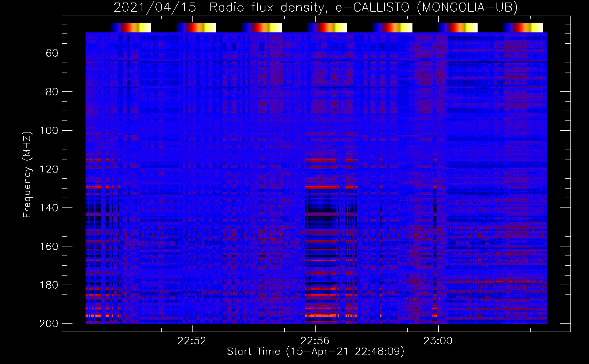Click the 80 frequency axis label
589x364 pixels.
pos(52,92)
